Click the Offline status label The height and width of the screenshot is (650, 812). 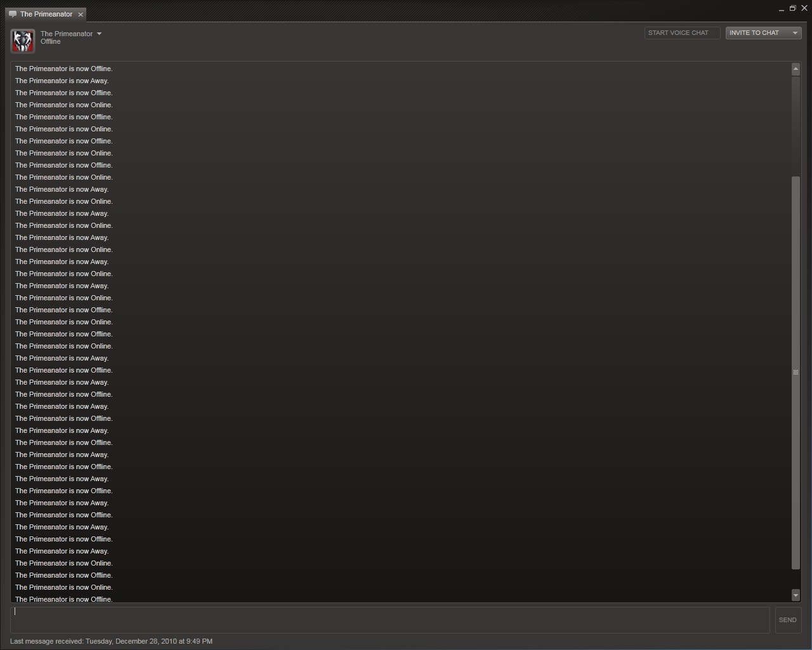[x=50, y=41]
